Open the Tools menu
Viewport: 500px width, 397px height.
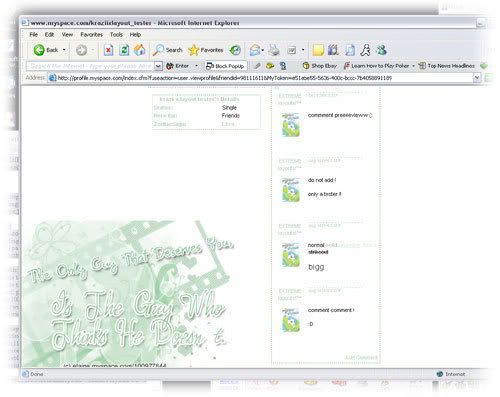[x=116, y=35]
